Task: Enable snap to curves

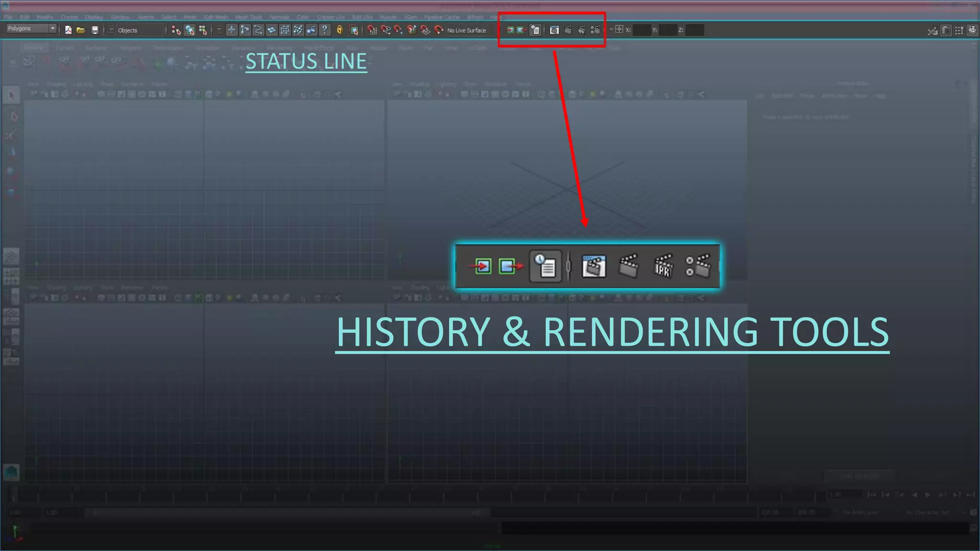Action: pyautogui.click(x=386, y=30)
